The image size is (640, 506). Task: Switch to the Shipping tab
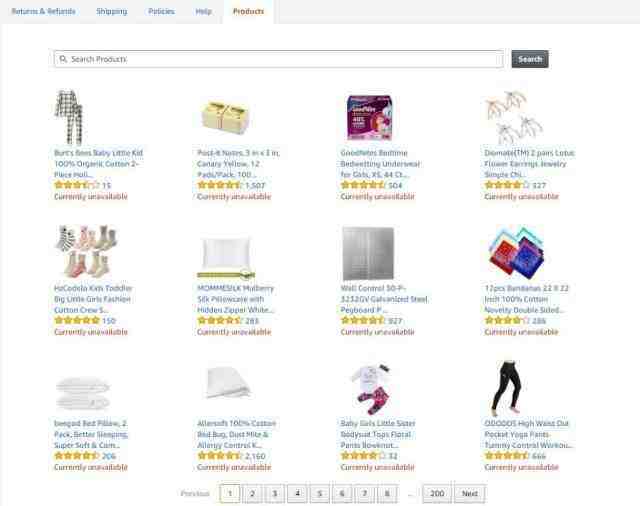(x=111, y=11)
